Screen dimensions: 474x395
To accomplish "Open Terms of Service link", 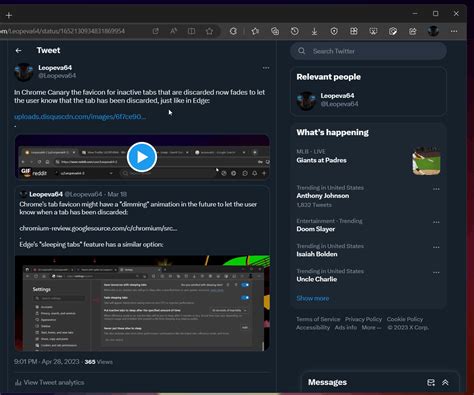I will (x=318, y=319).
